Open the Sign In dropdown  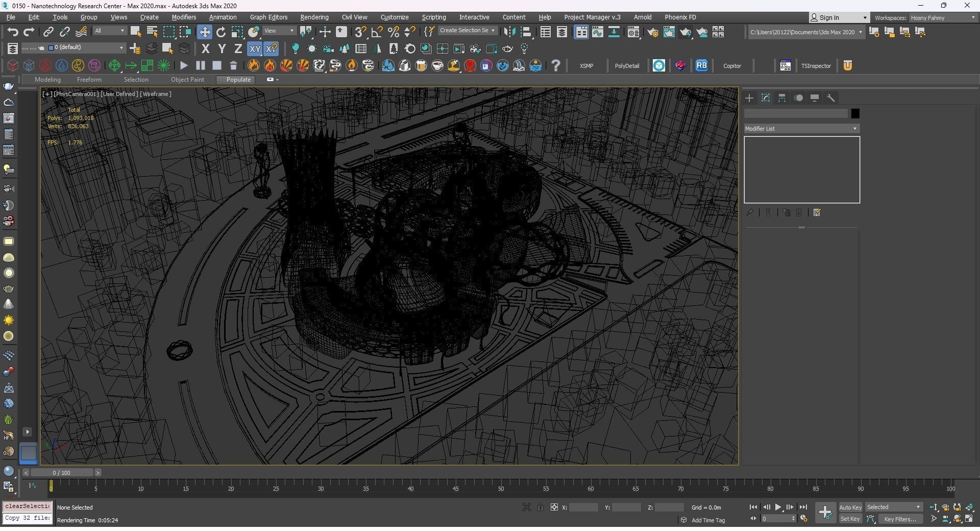pyautogui.click(x=839, y=18)
